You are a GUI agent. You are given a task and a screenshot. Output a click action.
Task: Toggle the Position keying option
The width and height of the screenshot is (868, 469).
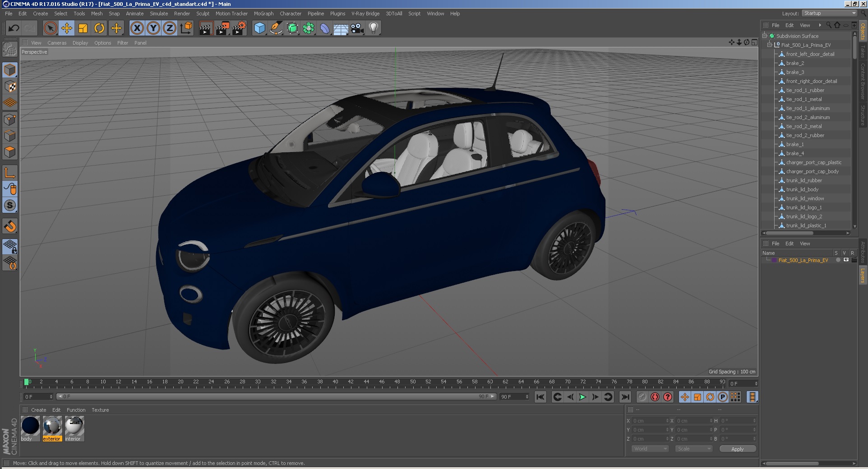[685, 397]
